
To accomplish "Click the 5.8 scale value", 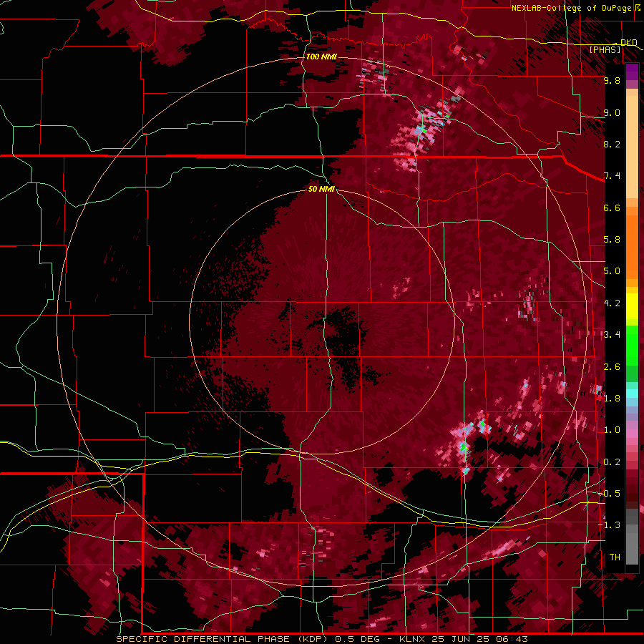I will tap(612, 240).
